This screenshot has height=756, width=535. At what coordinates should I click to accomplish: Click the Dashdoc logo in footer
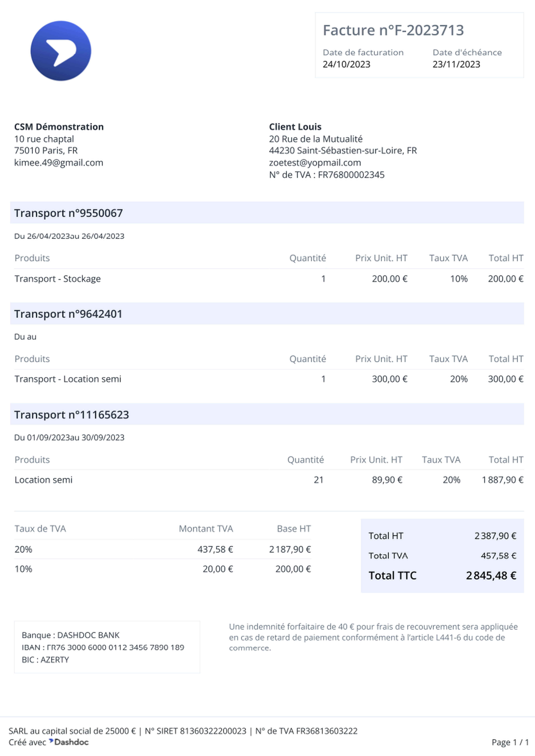pos(69,742)
